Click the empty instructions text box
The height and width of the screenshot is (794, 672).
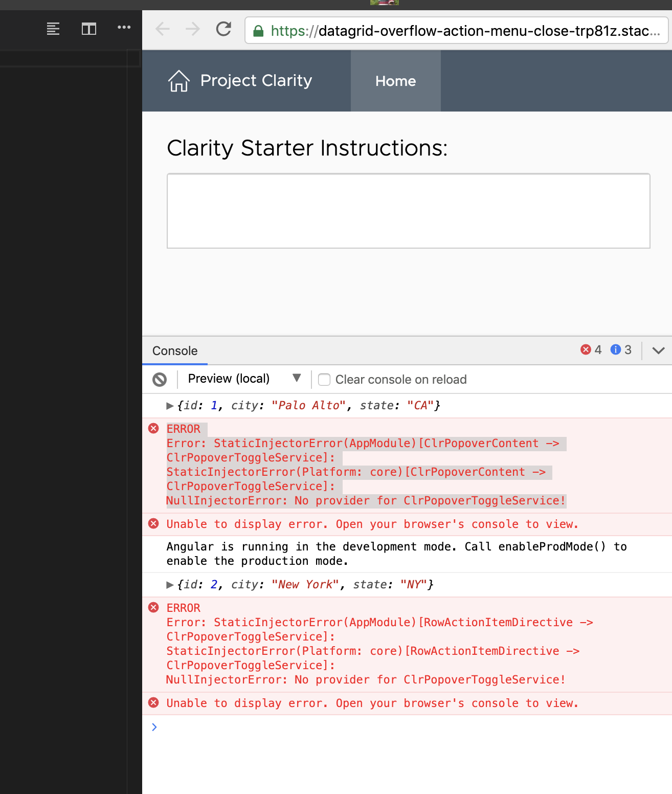(409, 211)
